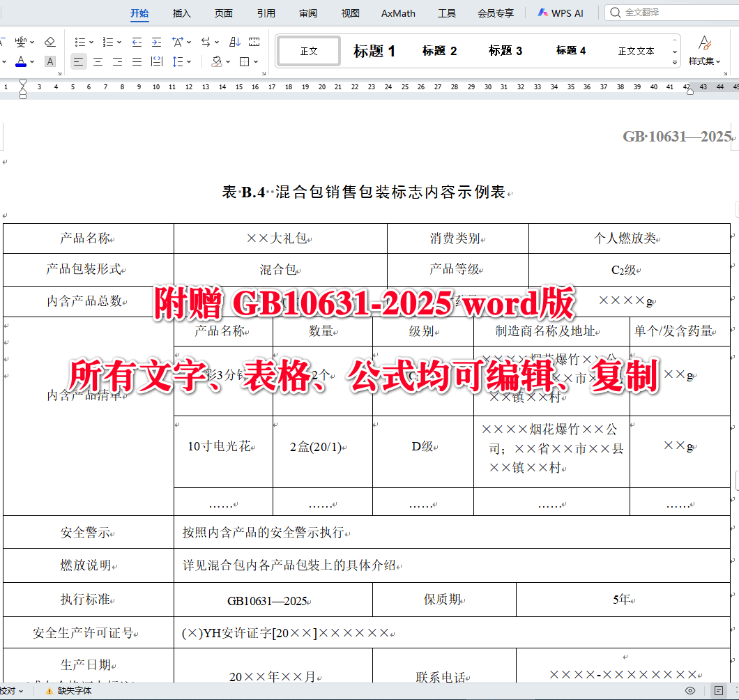The height and width of the screenshot is (700, 739).
Task: Click the WPS AI icon
Action: pyautogui.click(x=540, y=12)
